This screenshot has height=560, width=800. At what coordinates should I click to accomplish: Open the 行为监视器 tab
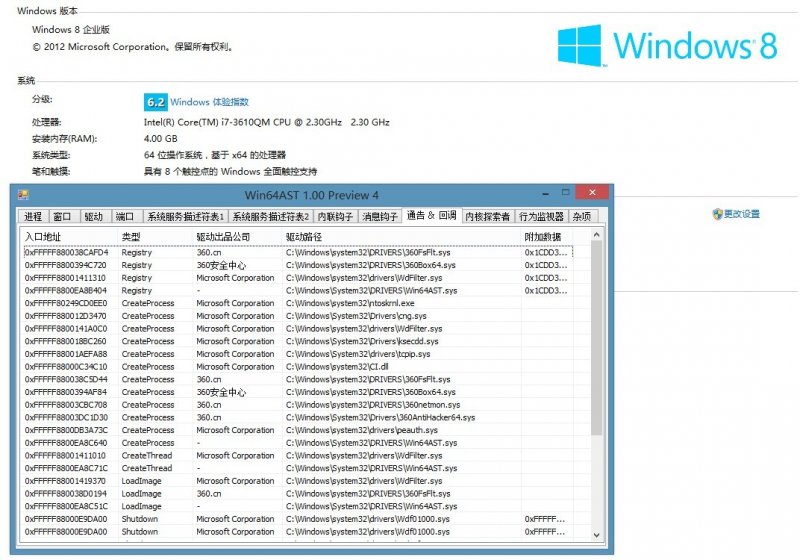click(x=542, y=216)
